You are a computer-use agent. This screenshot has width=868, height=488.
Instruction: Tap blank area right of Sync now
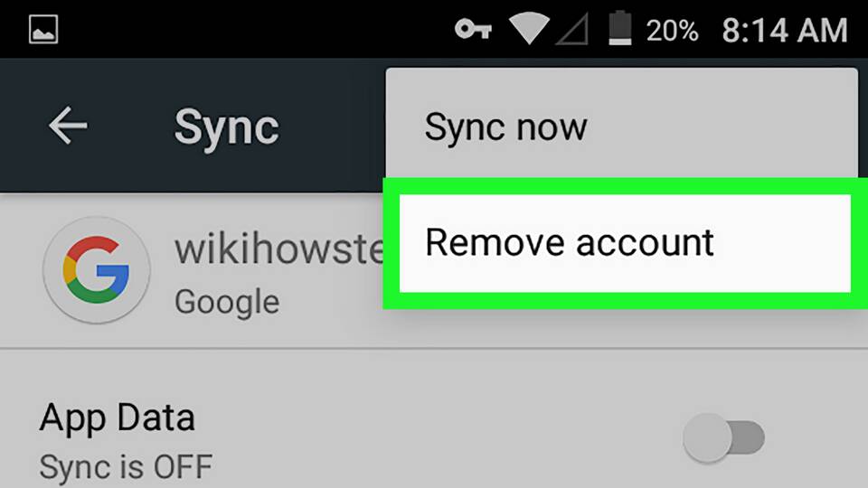(x=720, y=127)
